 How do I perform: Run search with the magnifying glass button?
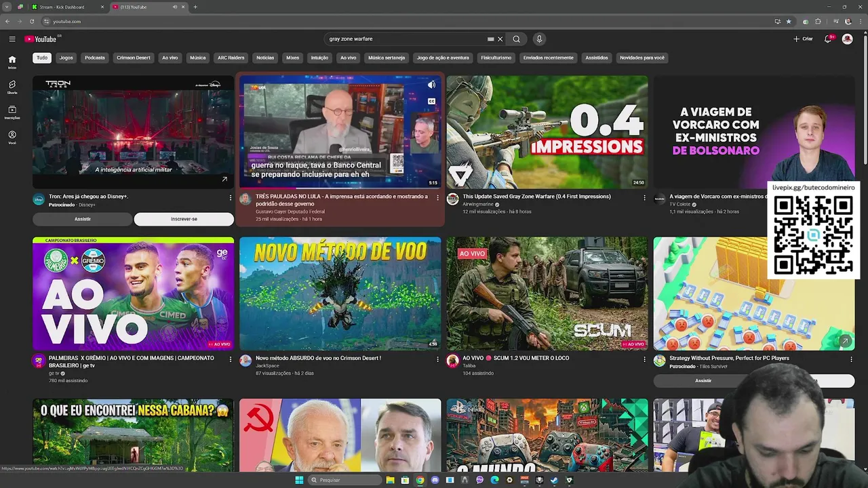pos(516,39)
